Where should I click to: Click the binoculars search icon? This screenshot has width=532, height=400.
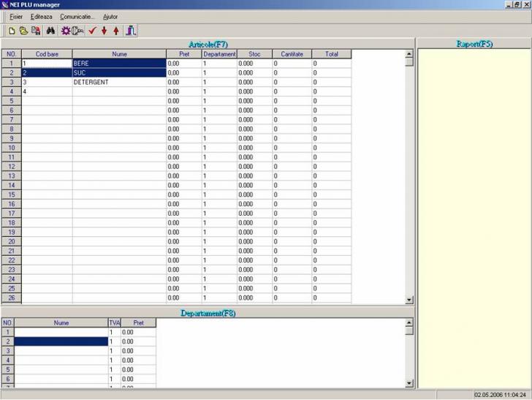tap(51, 31)
